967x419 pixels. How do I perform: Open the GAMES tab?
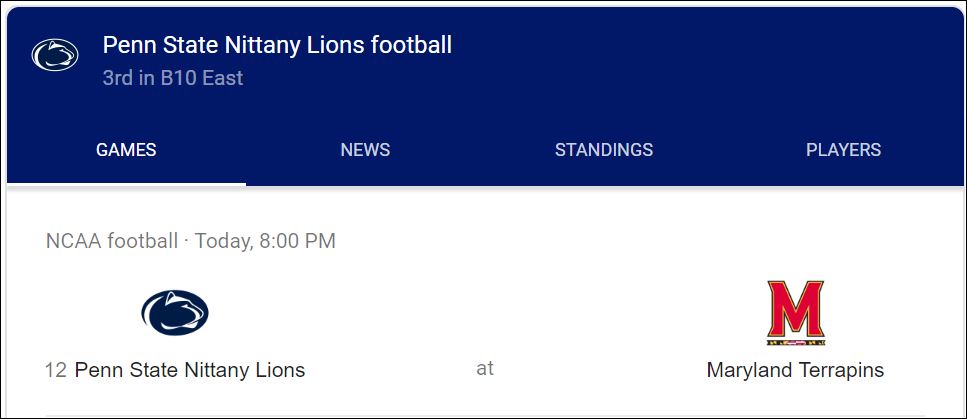pyautogui.click(x=126, y=150)
